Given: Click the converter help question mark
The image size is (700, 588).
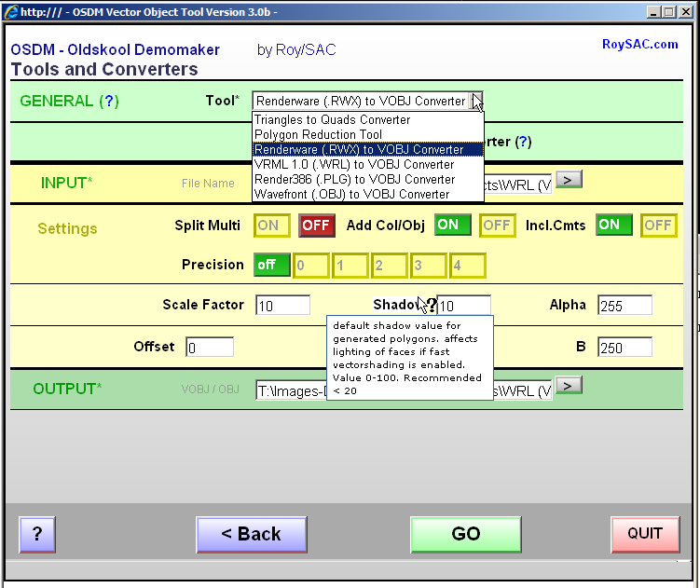Looking at the screenshot, I should pyautogui.click(x=523, y=142).
